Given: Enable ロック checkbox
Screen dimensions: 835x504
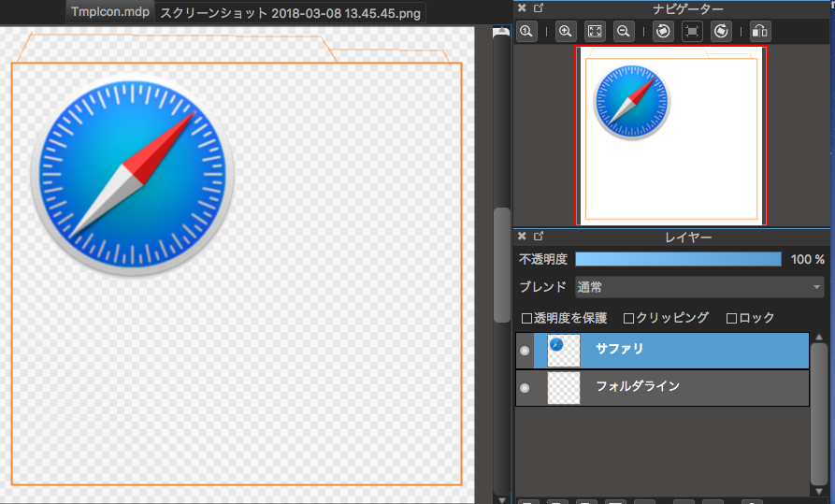Looking at the screenshot, I should point(732,318).
